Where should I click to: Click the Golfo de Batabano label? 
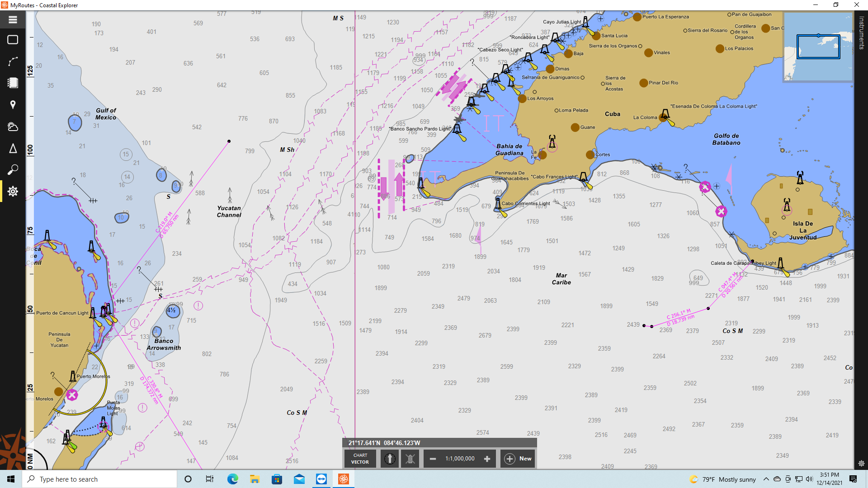726,139
